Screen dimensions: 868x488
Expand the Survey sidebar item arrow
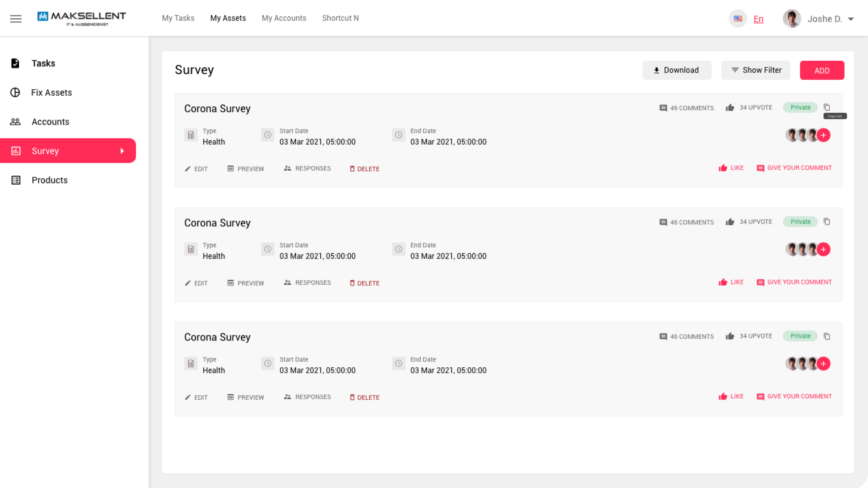[x=122, y=151]
